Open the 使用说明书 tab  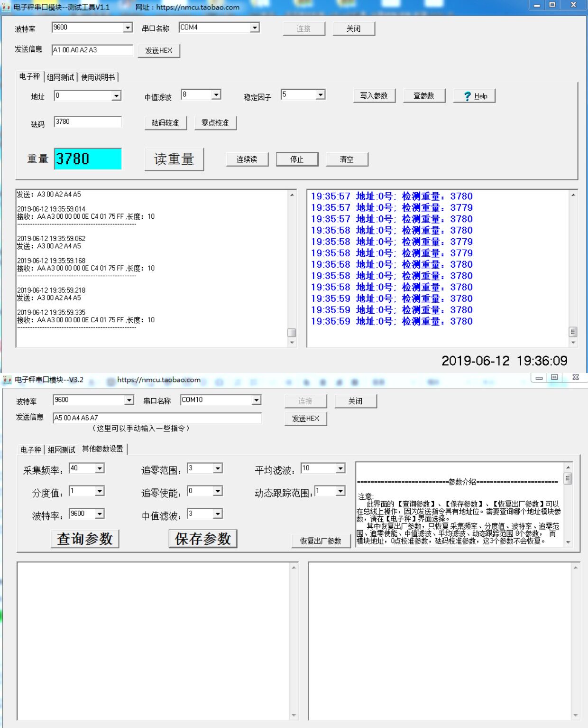(98, 77)
